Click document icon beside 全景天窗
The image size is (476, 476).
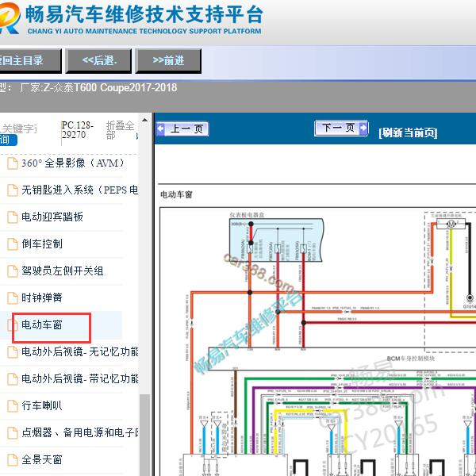(13, 459)
